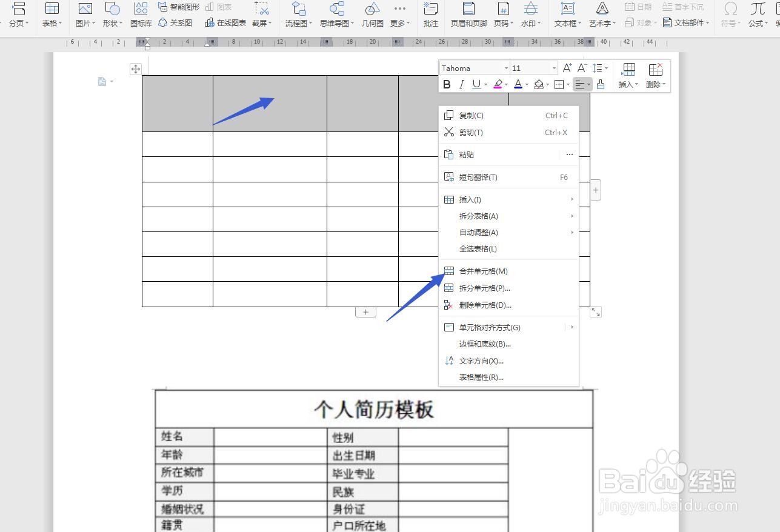Image resolution: width=780 pixels, height=532 pixels.
Task: Select the 截屏 screenshot tool
Action: (262, 15)
